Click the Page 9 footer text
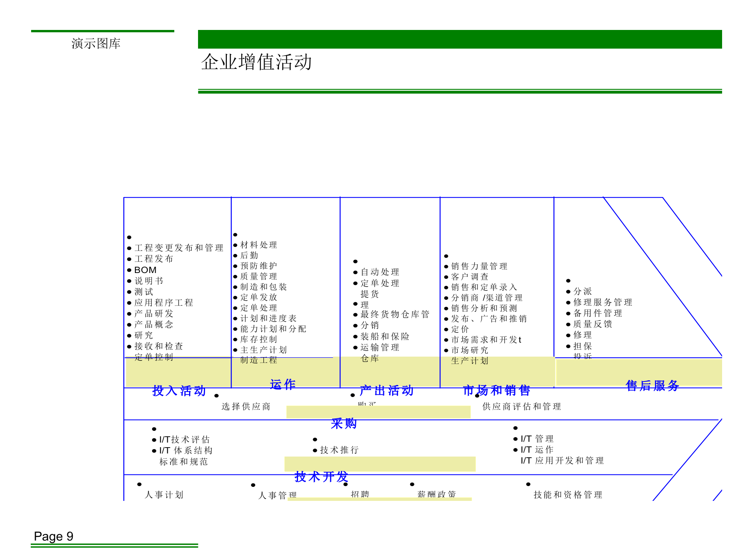 point(53,536)
